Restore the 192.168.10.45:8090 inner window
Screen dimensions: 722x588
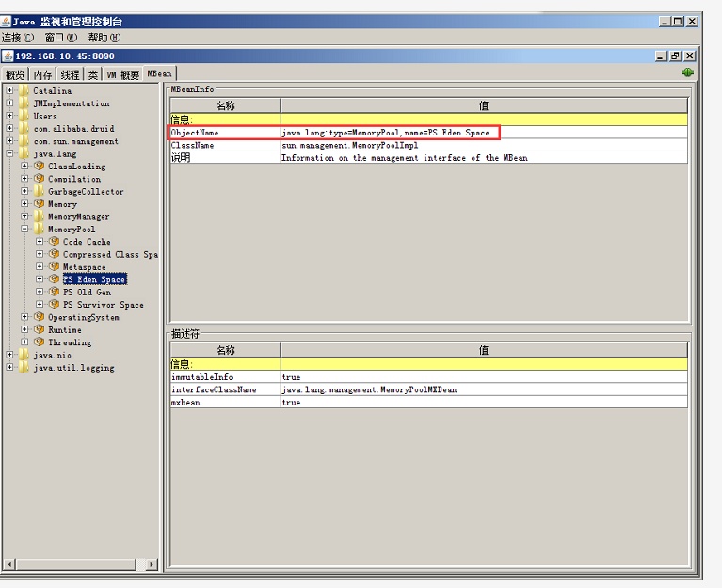[x=675, y=56]
